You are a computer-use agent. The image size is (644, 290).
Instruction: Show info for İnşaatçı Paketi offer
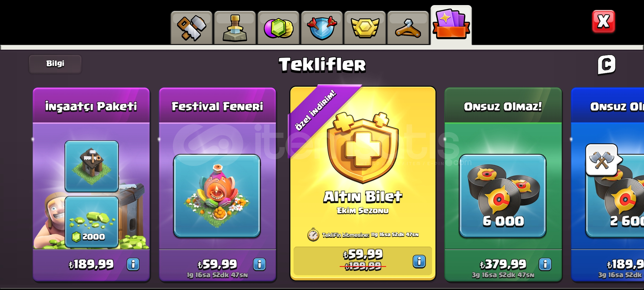pos(133,264)
